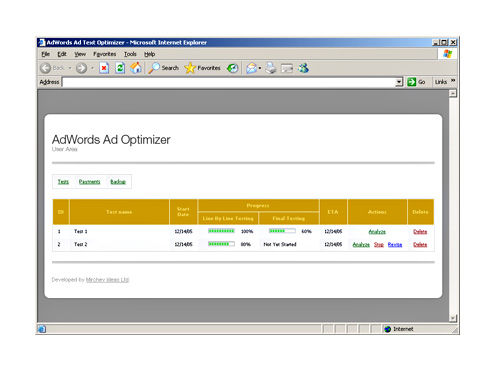
Task: Click inside the Address input field
Action: (x=229, y=82)
